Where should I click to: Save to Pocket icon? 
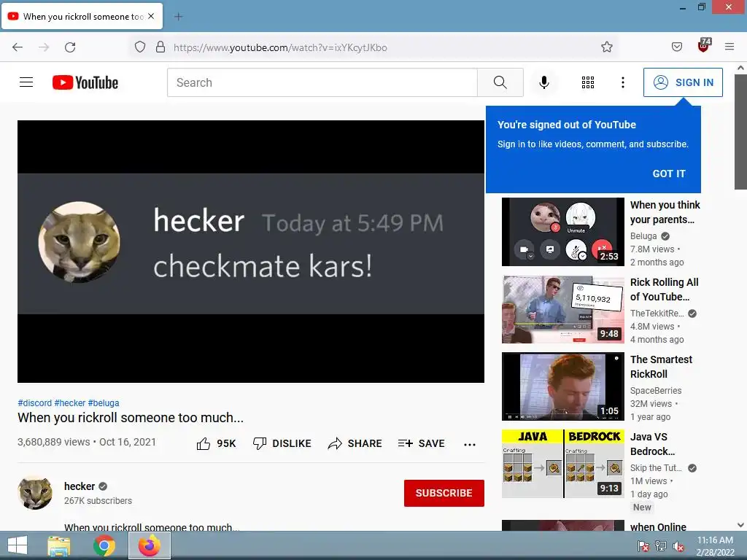(677, 47)
